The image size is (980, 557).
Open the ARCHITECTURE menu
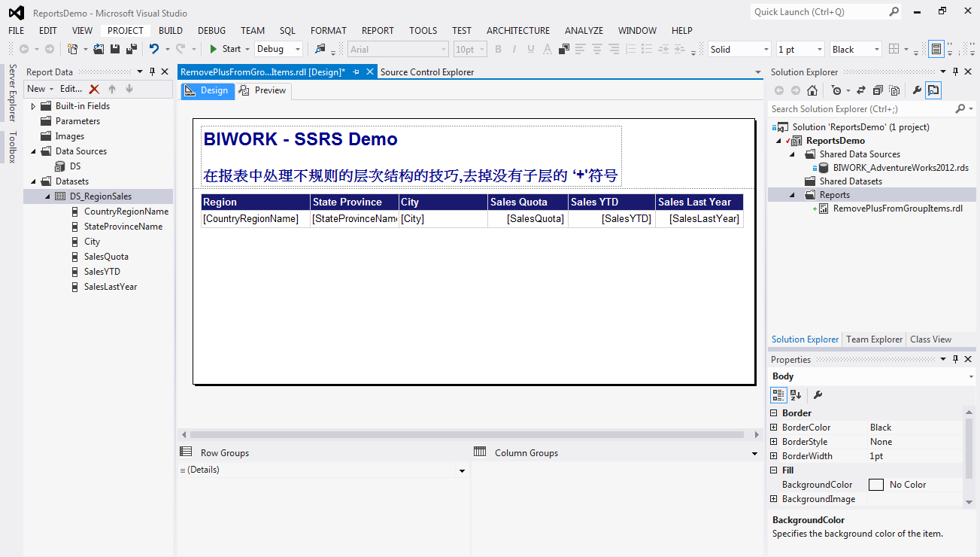(518, 31)
